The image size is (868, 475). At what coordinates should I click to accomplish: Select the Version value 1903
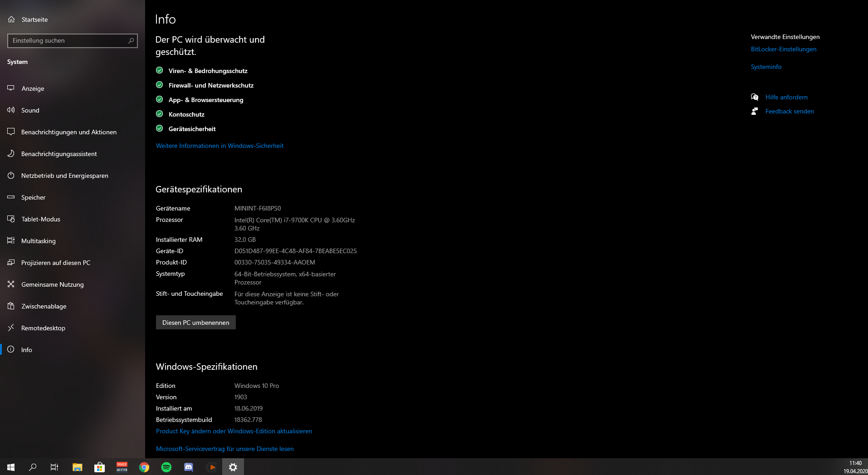click(241, 397)
